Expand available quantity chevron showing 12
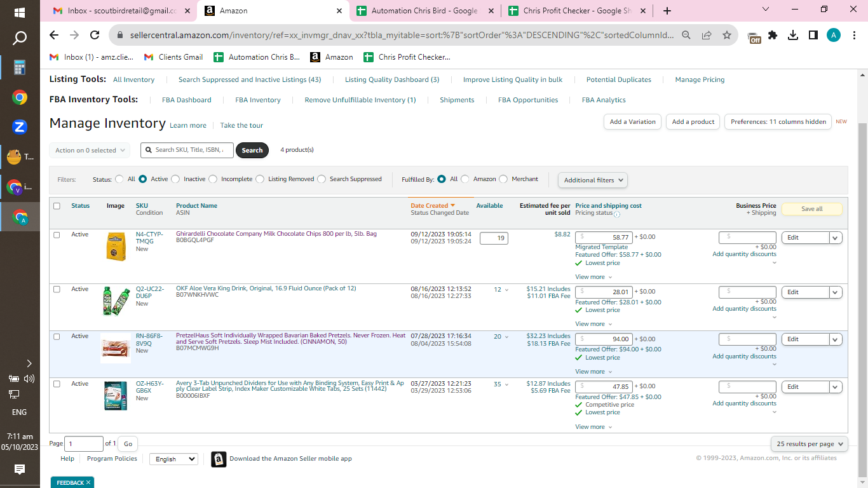The image size is (868, 488). tap(506, 290)
